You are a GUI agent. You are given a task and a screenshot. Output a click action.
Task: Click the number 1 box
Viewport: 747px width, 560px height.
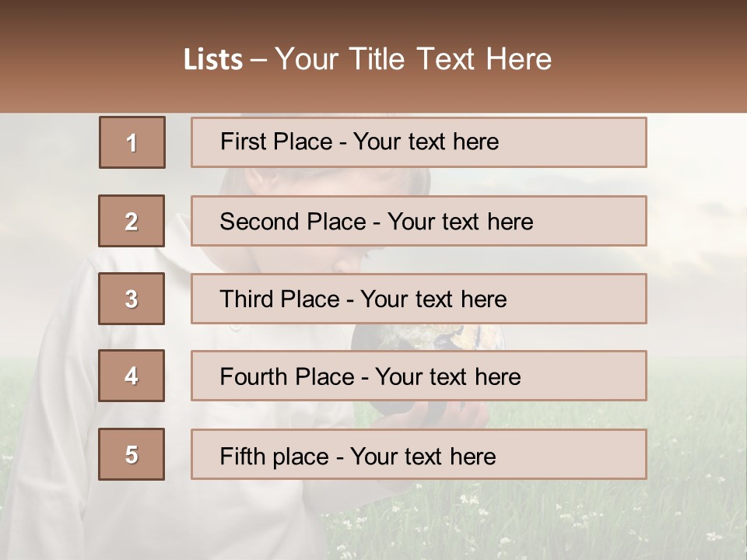pos(132,142)
